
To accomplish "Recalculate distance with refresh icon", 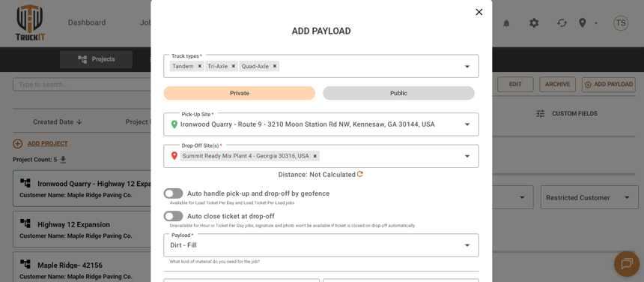I will (360, 174).
